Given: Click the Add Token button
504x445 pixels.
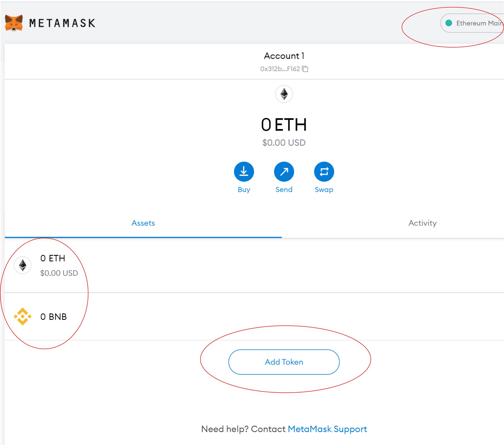Looking at the screenshot, I should [284, 362].
